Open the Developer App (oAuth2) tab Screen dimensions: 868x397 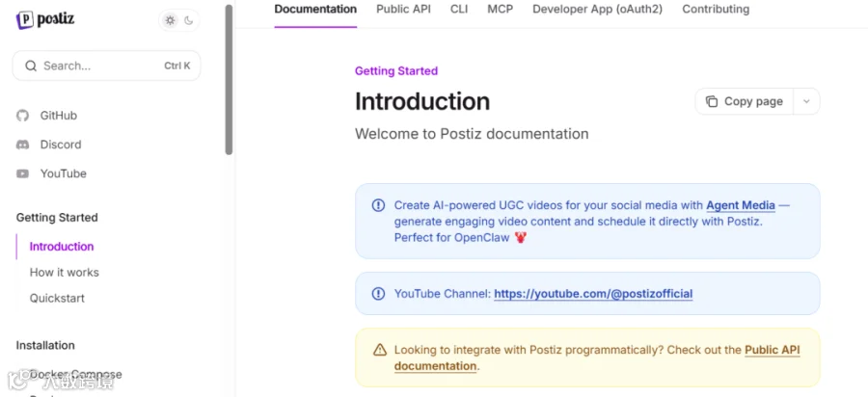(x=597, y=10)
